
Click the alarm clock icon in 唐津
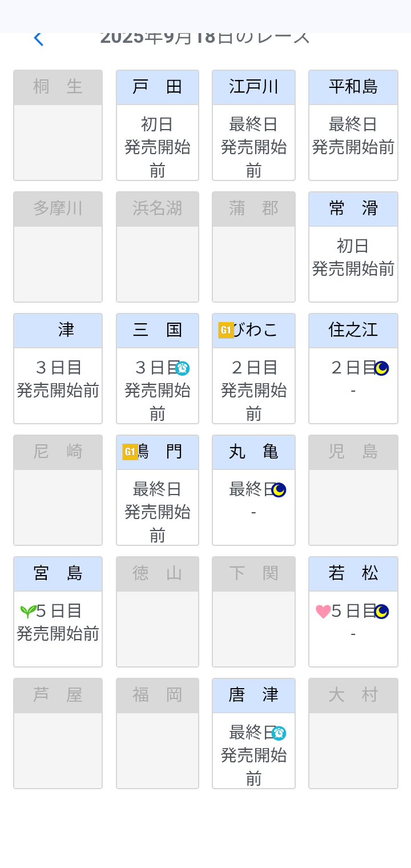click(x=279, y=733)
